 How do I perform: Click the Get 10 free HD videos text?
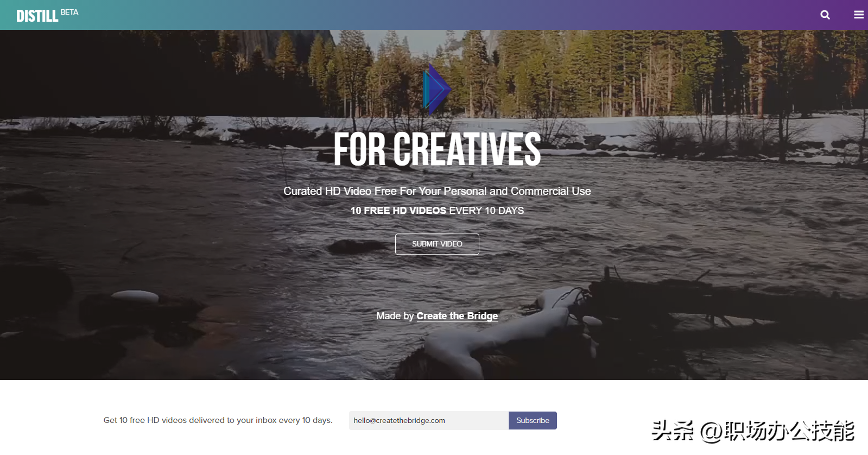pos(218,420)
